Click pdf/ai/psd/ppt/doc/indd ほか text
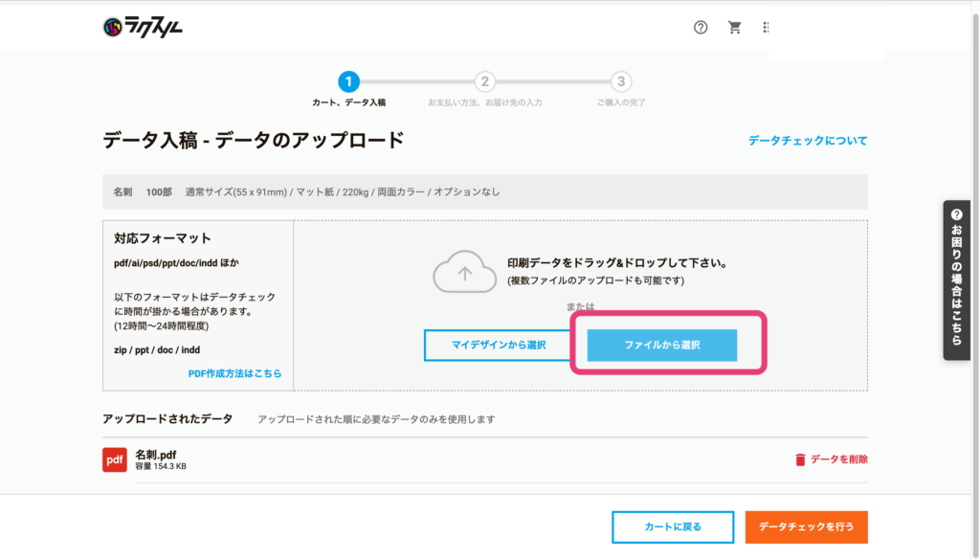 (x=176, y=263)
